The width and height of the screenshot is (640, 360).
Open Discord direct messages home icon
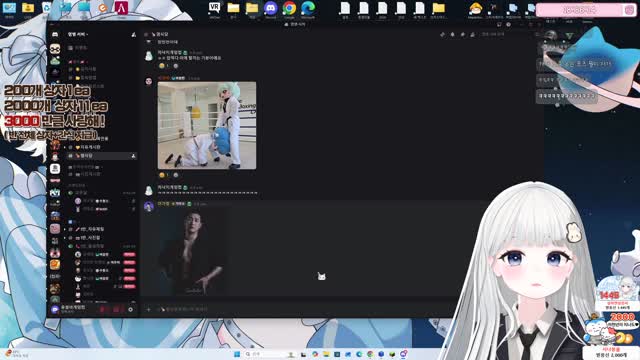tap(55, 35)
